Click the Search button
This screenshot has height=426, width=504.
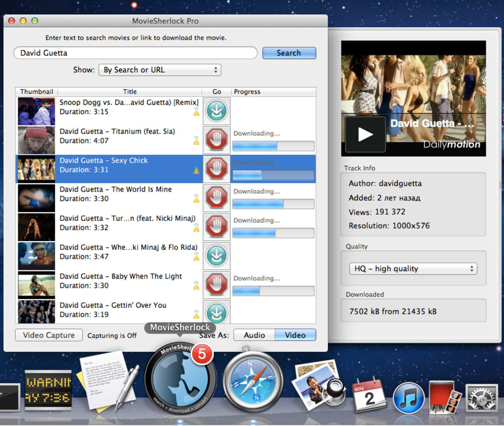[x=289, y=53]
